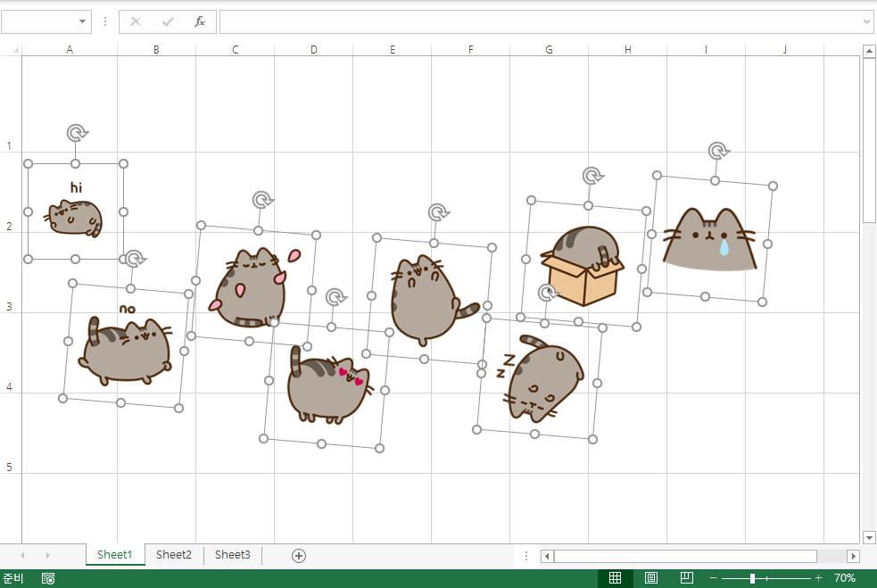The image size is (877, 588).
Task: Expand the formula bar with chevron
Action: [x=866, y=21]
